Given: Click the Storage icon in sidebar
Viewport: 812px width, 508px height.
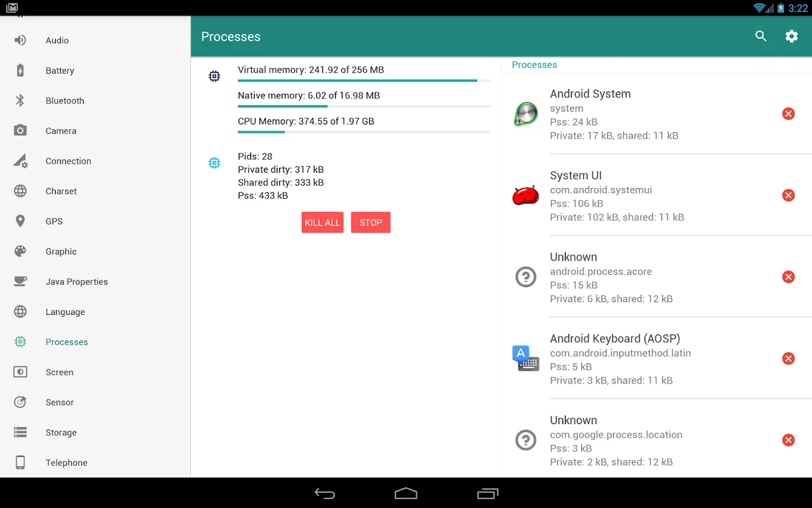Looking at the screenshot, I should pos(20,432).
